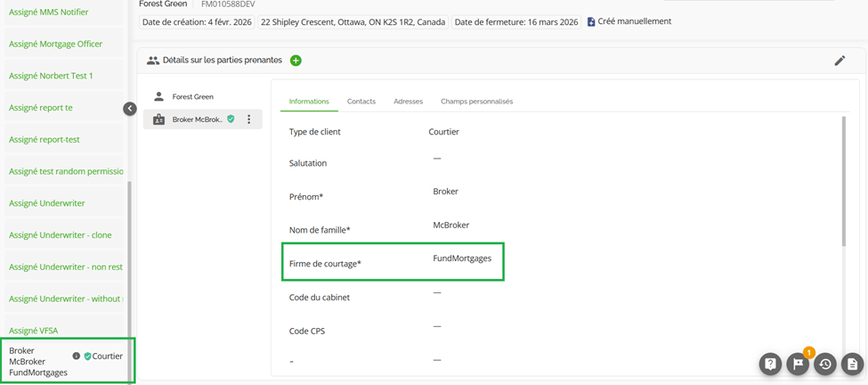Select the Broker McBroker stakeholder entry
This screenshot has height=385, width=868.
(x=197, y=119)
